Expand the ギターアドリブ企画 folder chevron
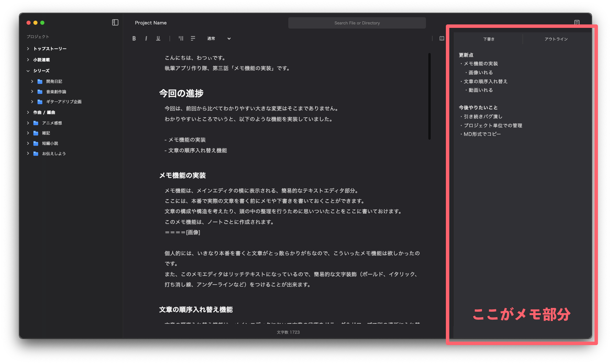This screenshot has width=611, height=364. 32,102
